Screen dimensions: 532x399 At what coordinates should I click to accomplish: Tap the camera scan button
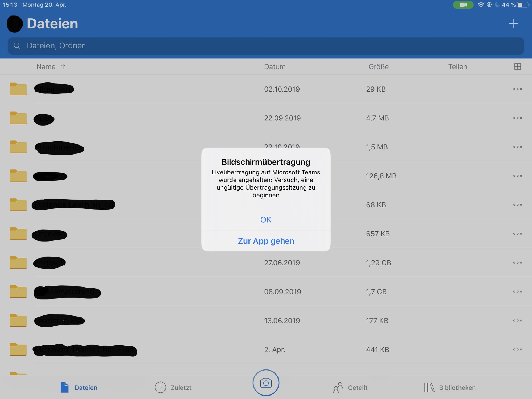tap(266, 383)
